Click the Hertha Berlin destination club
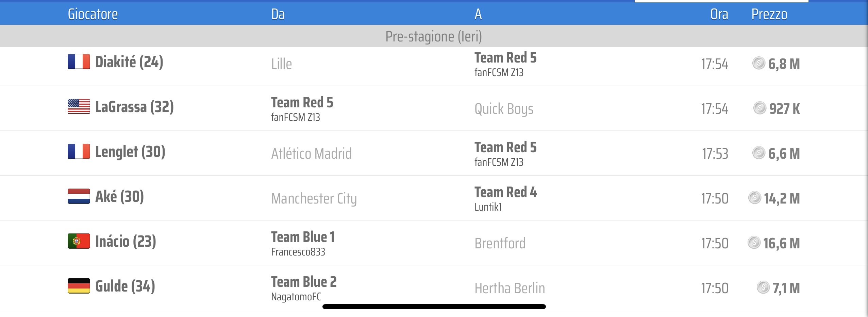 [x=510, y=288]
